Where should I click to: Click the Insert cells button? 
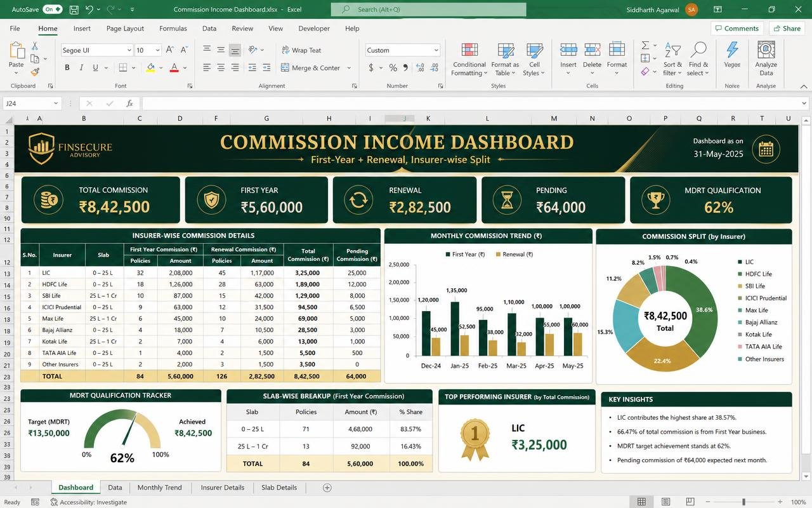[x=568, y=58]
